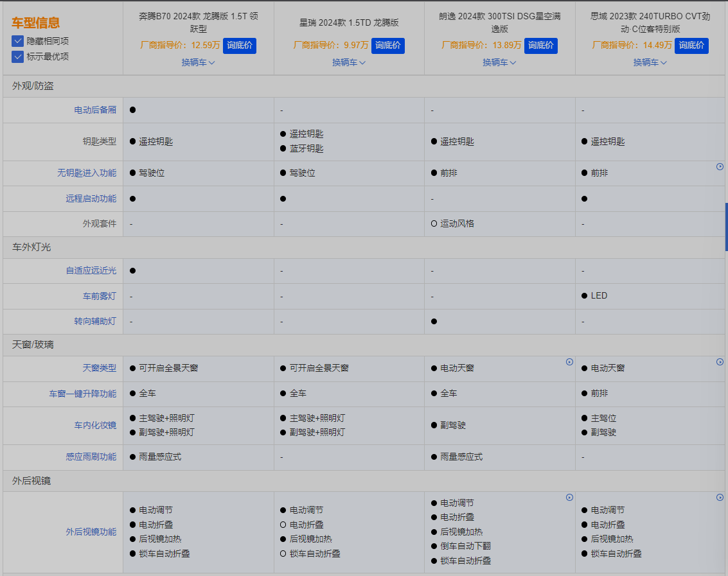Click the 运动风格 value in 外观套件 row
Viewport: 728px width, 576px height.
pyautogui.click(x=457, y=223)
